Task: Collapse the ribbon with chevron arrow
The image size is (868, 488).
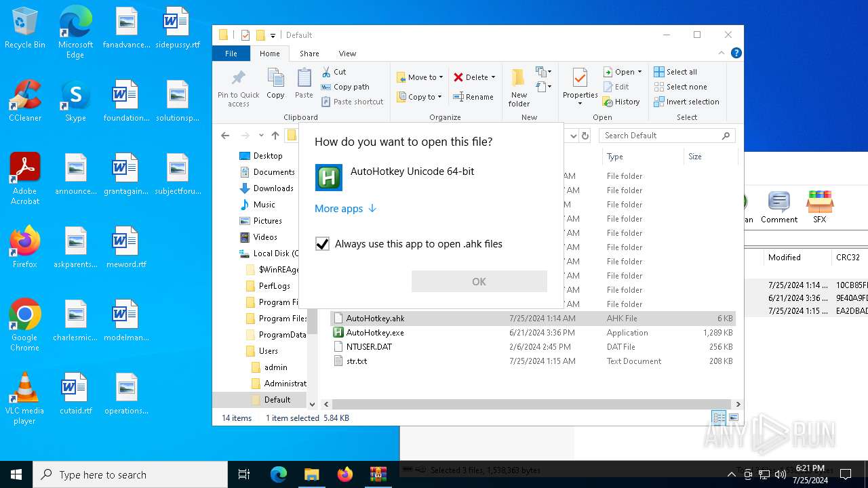Action: coord(722,53)
